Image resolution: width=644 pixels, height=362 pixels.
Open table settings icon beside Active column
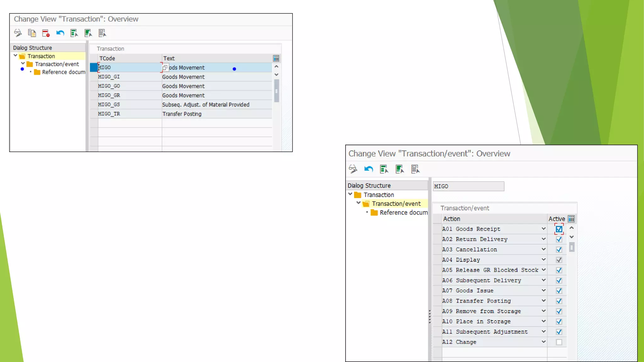pos(571,219)
